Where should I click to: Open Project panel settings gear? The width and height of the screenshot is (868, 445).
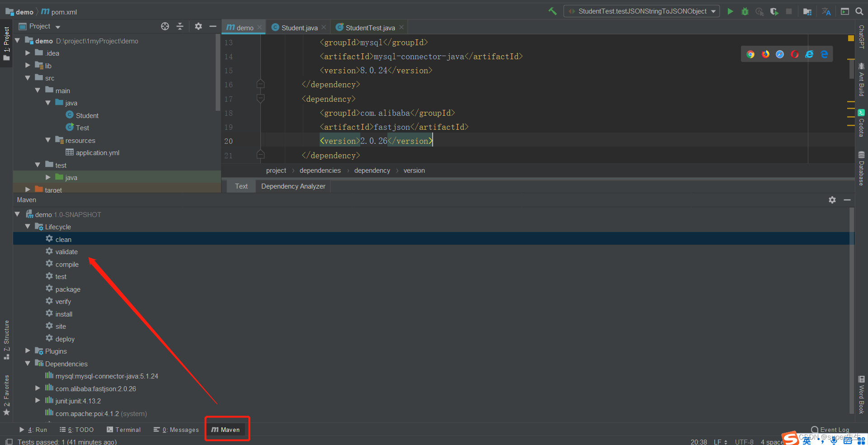point(198,26)
